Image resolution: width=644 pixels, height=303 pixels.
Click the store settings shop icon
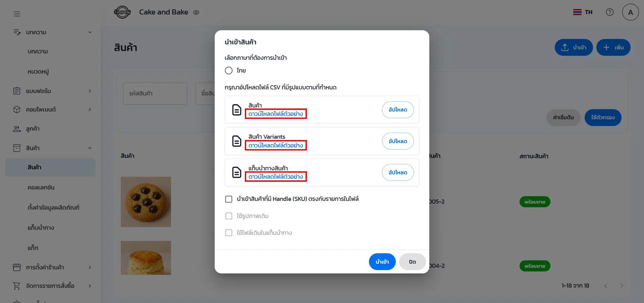point(16,267)
